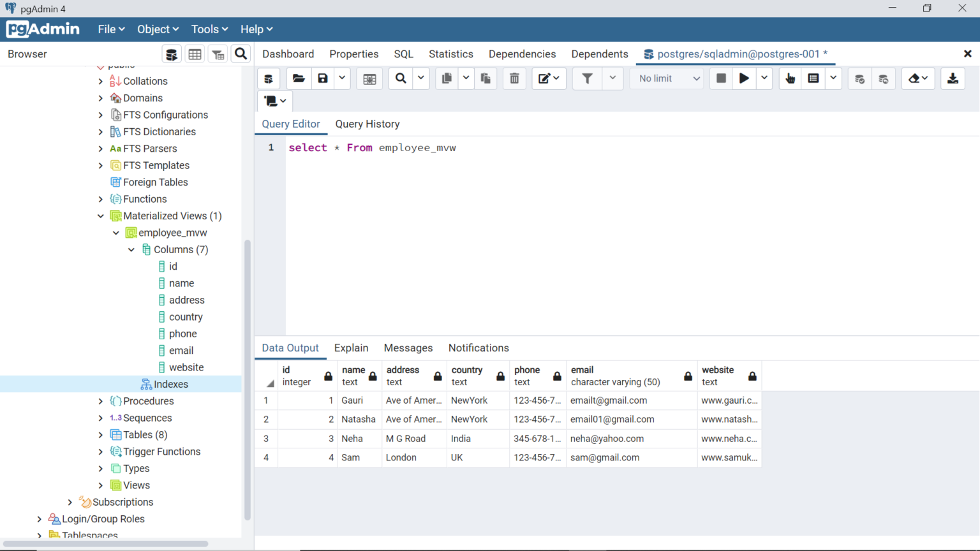
Task: Open the Tools menu
Action: (209, 29)
